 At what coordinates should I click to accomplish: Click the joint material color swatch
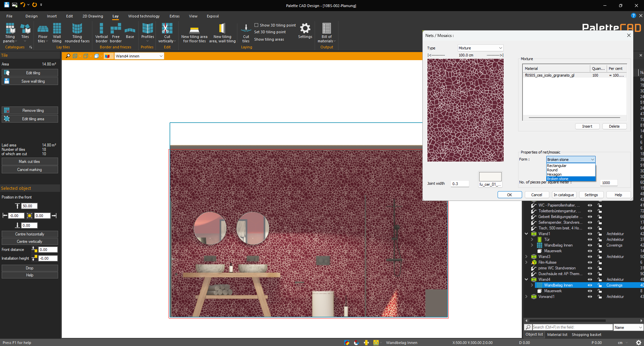click(x=490, y=177)
